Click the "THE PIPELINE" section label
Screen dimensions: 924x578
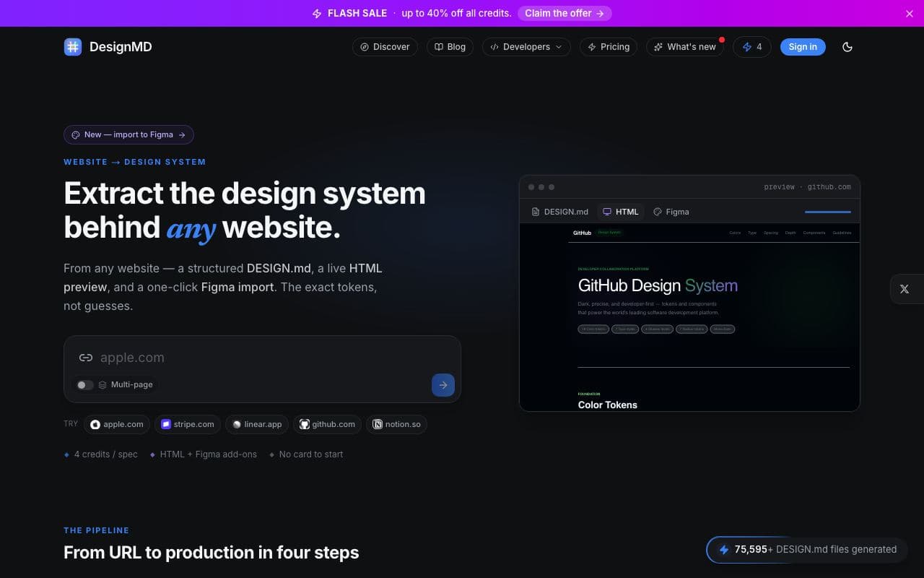(96, 530)
